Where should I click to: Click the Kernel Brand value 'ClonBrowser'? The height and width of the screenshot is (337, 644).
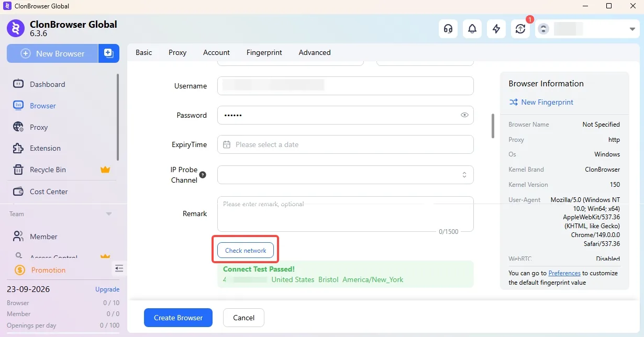[x=603, y=170]
